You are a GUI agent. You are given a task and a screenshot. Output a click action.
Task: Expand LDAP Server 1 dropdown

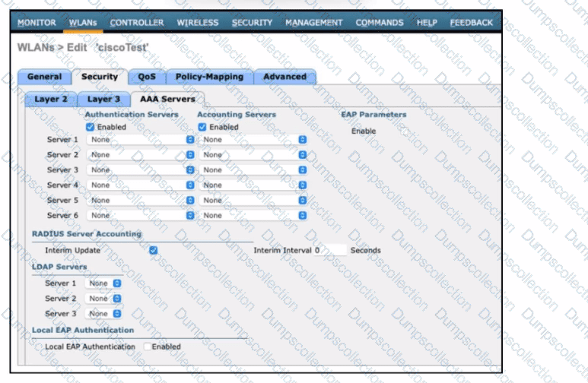tap(105, 283)
